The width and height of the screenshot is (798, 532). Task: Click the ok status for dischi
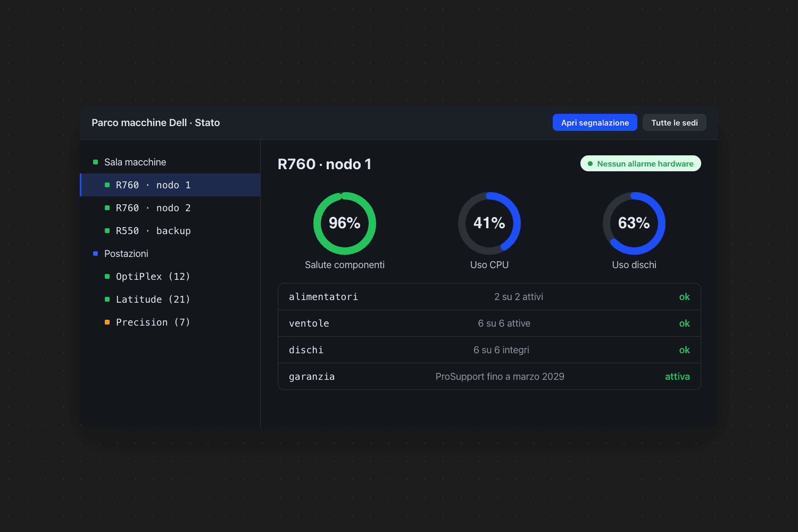[685, 350]
